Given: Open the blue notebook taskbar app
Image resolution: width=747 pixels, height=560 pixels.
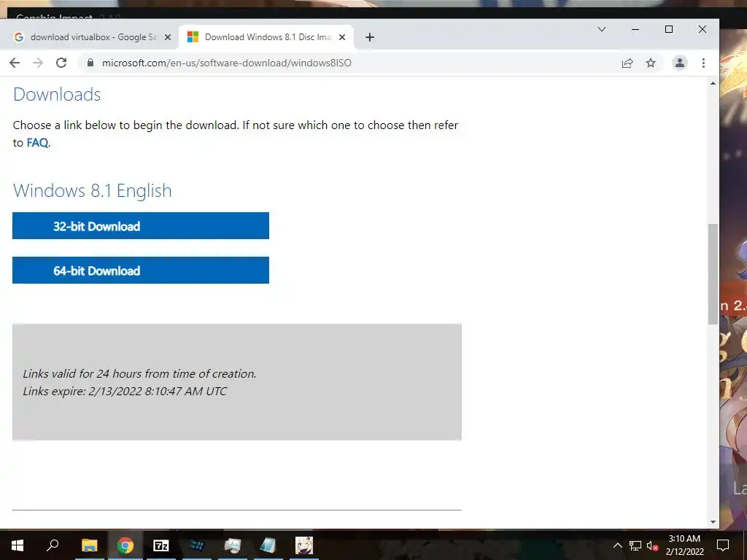Looking at the screenshot, I should pos(268,545).
